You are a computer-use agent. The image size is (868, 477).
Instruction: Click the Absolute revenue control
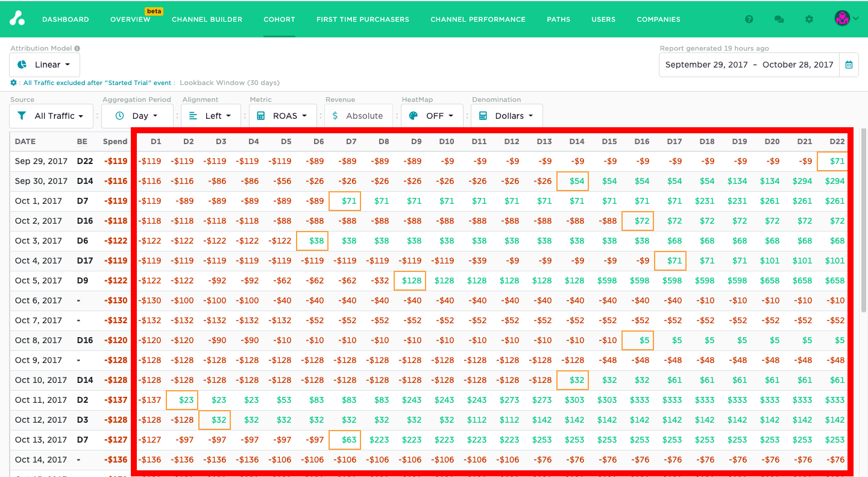358,116
